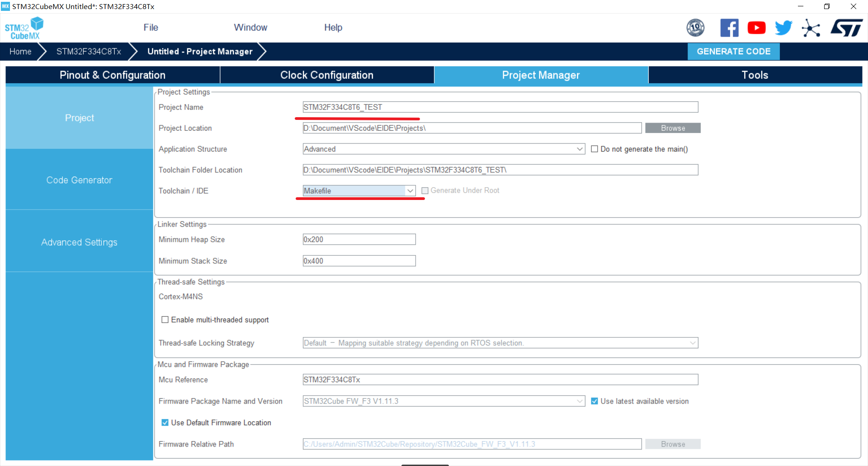Click the MX app icon in the title bar
Viewport: 868px width, 466px height.
(x=5, y=6)
